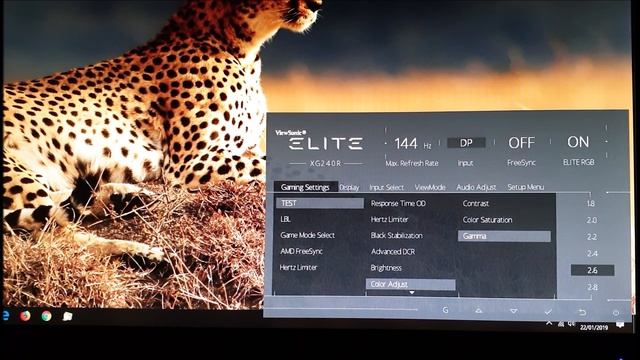Switch to the Input Select tab
Image resolution: width=640 pixels, height=360 pixels.
point(386,187)
